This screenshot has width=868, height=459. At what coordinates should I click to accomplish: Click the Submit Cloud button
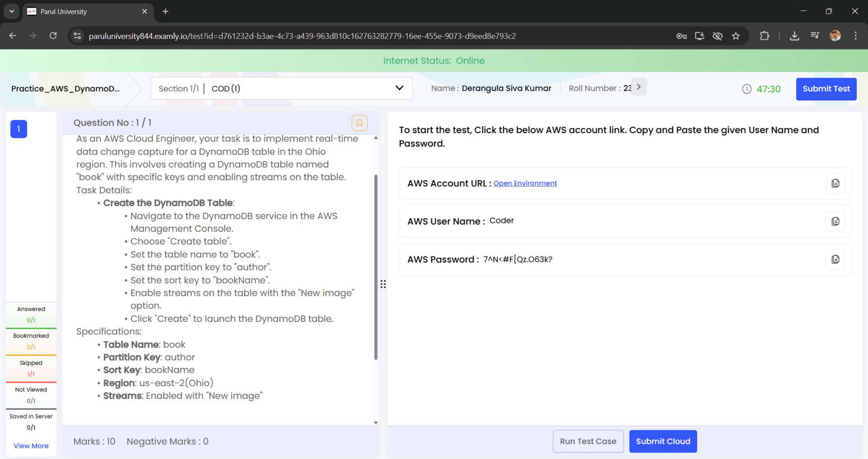coord(663,441)
